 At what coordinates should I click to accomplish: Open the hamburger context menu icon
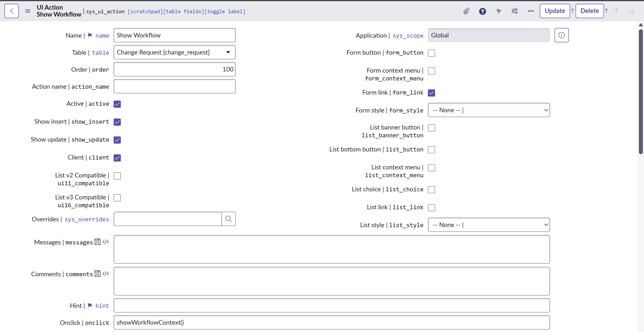click(x=28, y=11)
